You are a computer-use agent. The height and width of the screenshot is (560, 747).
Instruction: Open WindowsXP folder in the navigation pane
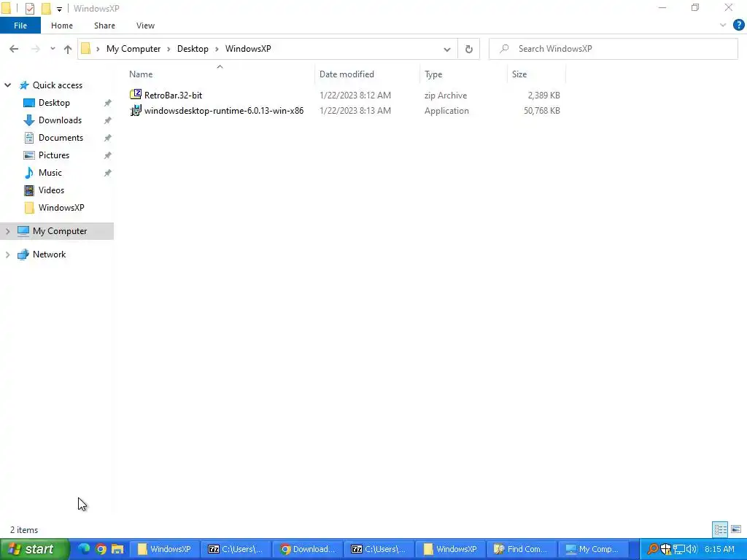(x=61, y=208)
